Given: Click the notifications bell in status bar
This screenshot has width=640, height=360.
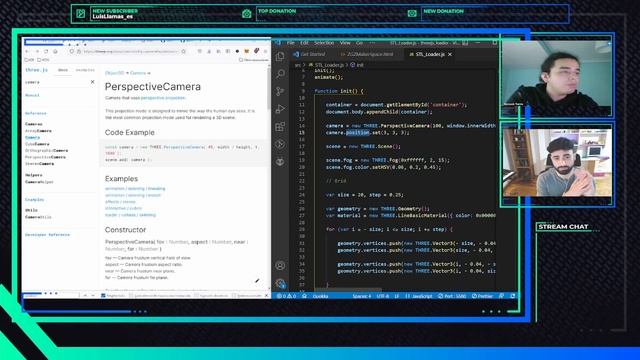Looking at the screenshot, I should point(513,296).
